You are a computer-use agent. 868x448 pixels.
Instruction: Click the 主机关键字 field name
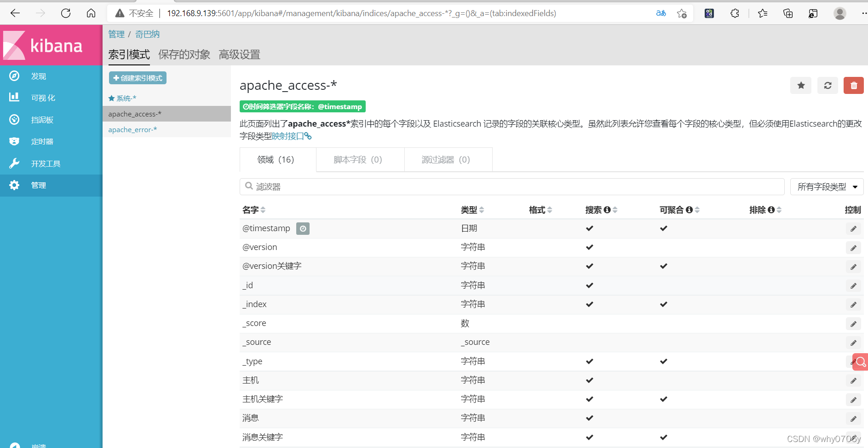(x=263, y=399)
